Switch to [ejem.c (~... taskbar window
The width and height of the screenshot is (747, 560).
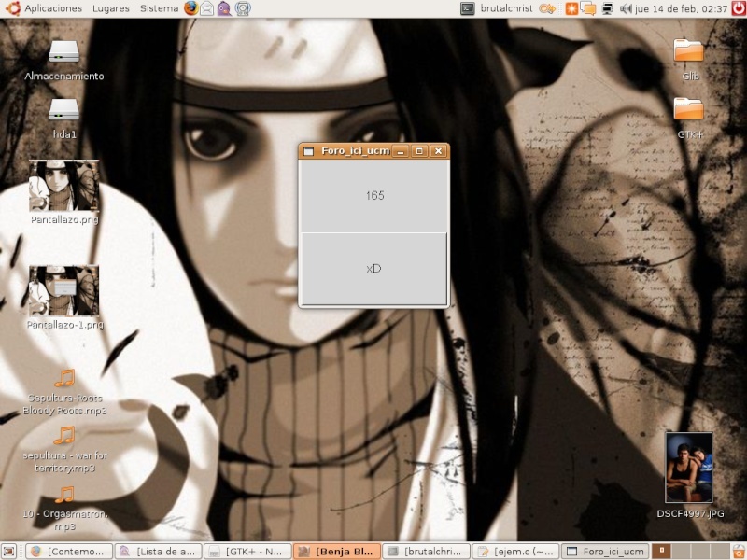coord(515,552)
